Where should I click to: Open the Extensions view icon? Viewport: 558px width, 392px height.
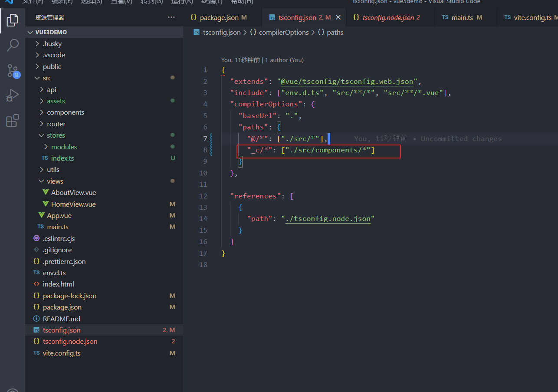pos(13,120)
